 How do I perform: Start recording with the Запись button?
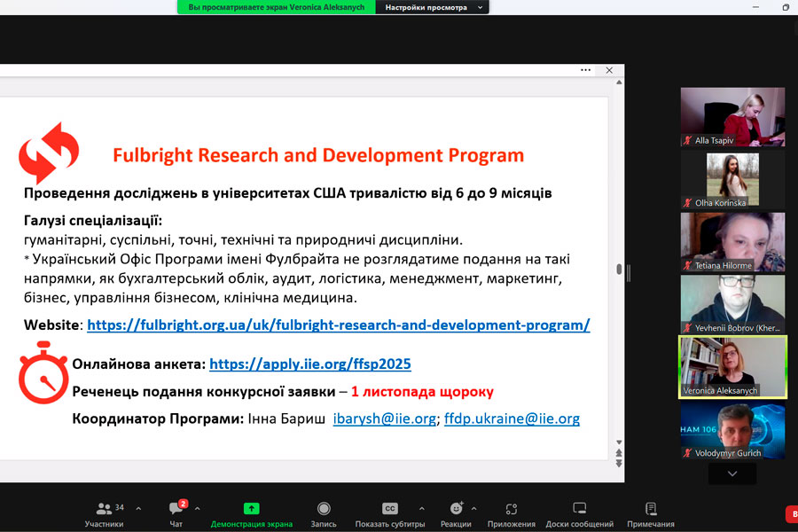[x=324, y=513]
